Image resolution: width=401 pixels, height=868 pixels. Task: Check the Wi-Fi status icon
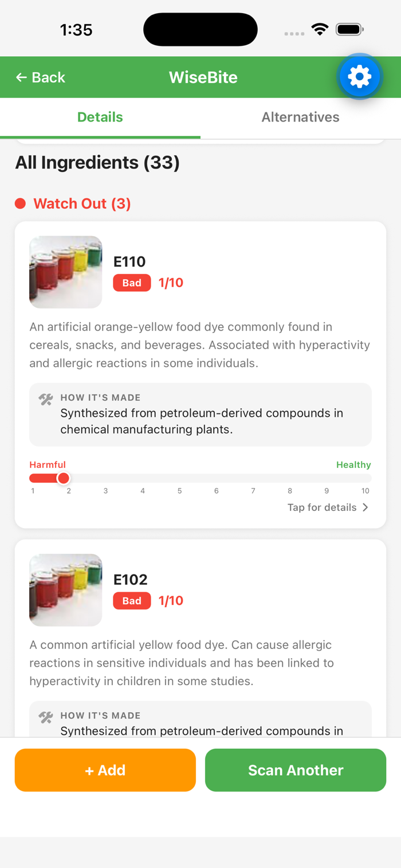[x=319, y=29]
